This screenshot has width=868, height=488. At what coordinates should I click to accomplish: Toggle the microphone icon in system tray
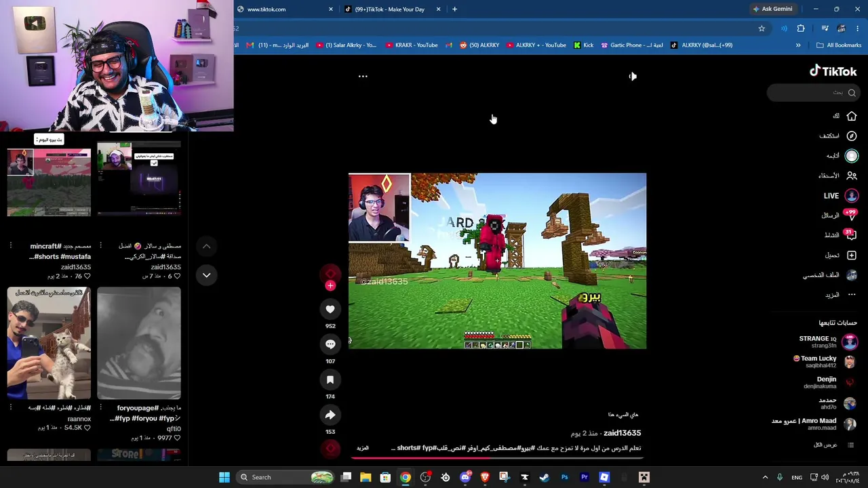pyautogui.click(x=780, y=477)
